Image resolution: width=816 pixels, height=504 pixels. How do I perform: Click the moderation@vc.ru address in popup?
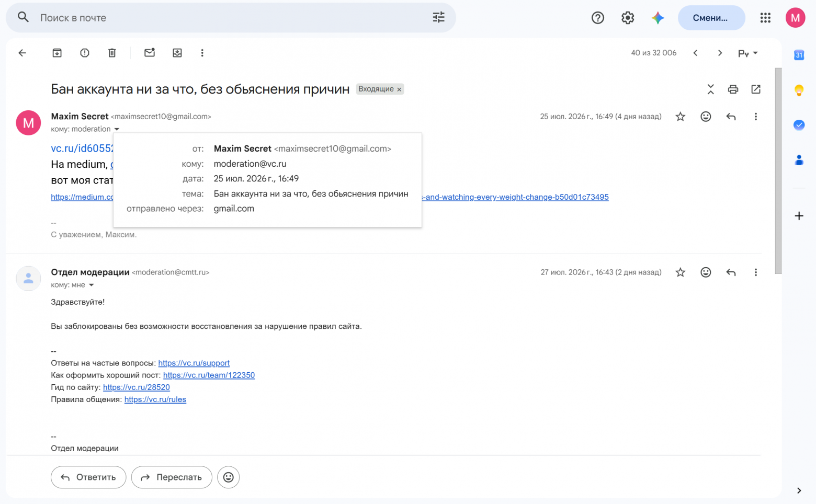click(250, 164)
